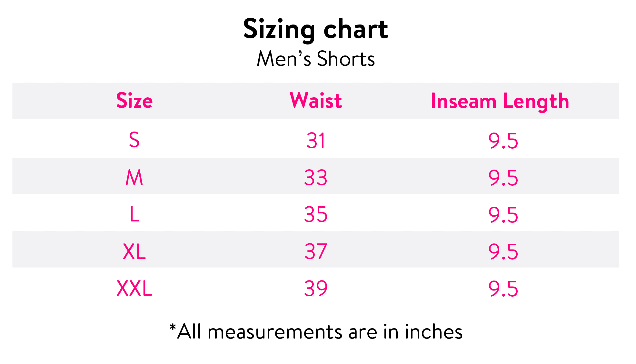Select the "Inseam Length" column header
Screen dimensions: 636x364
click(500, 101)
